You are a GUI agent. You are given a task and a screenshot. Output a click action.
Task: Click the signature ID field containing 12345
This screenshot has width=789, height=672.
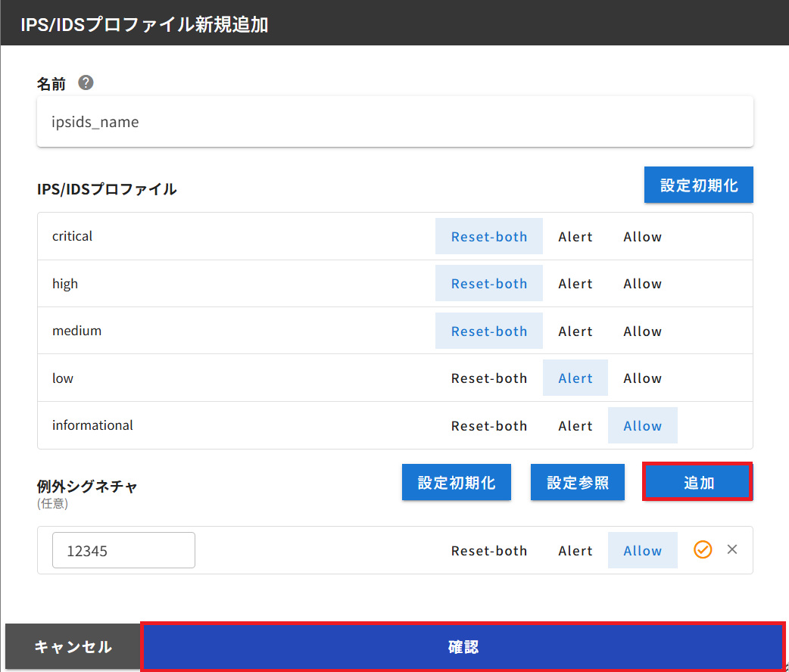(123, 549)
